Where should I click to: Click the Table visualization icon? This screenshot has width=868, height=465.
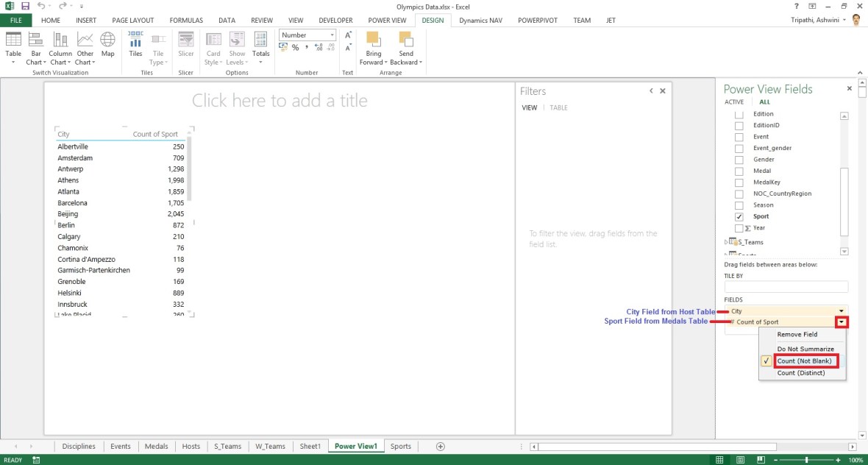pos(13,40)
